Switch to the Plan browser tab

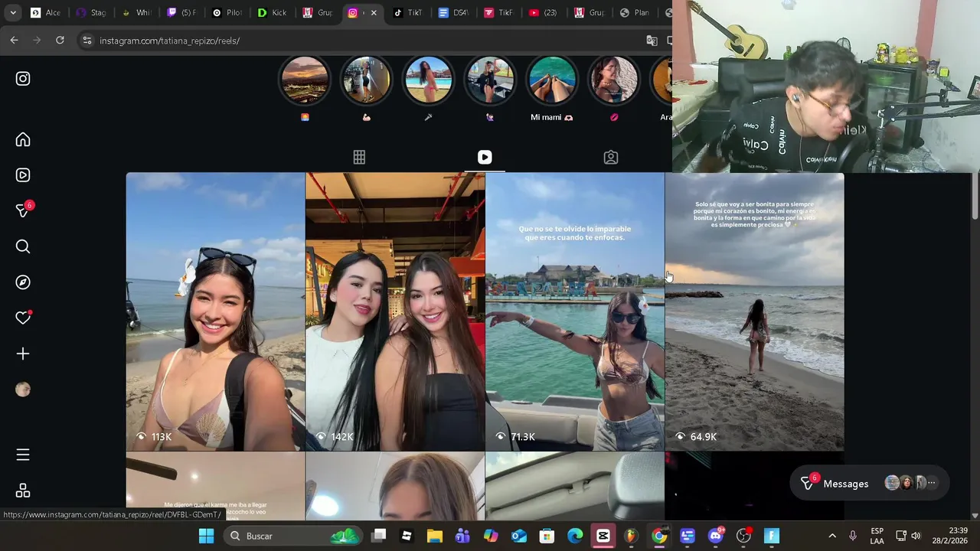[x=635, y=13]
